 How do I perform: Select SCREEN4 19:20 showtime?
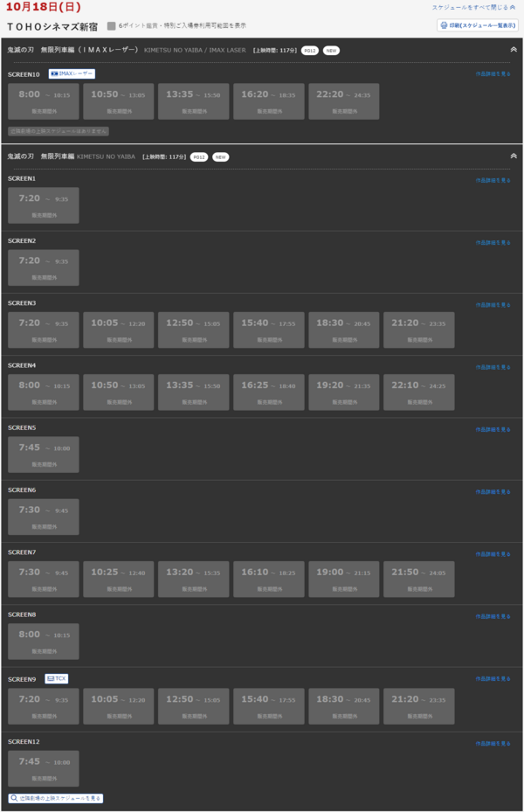coord(344,392)
